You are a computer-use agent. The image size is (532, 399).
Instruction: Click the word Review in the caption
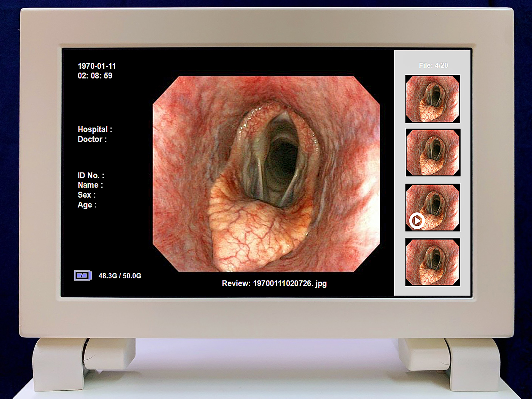click(x=236, y=283)
